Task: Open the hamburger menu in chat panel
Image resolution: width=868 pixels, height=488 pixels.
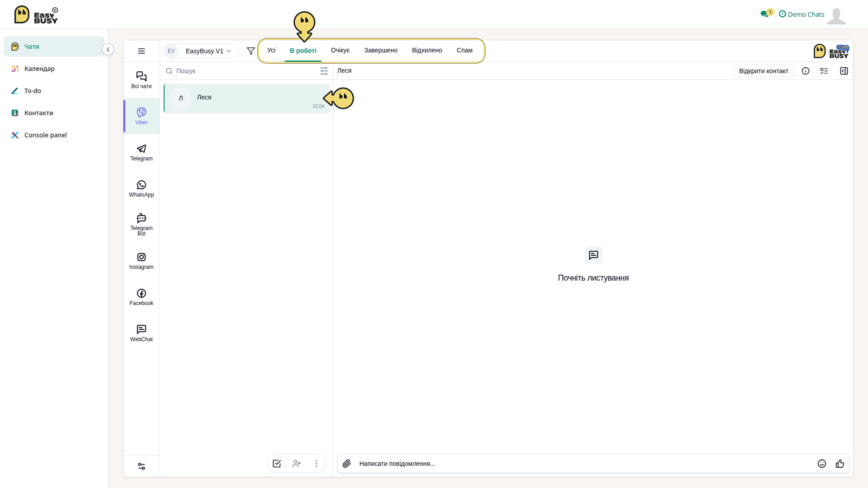Action: point(142,51)
